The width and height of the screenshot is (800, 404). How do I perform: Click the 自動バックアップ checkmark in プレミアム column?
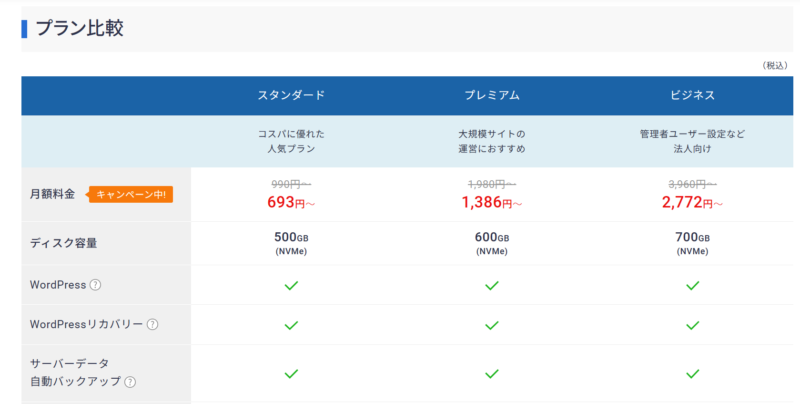point(491,373)
